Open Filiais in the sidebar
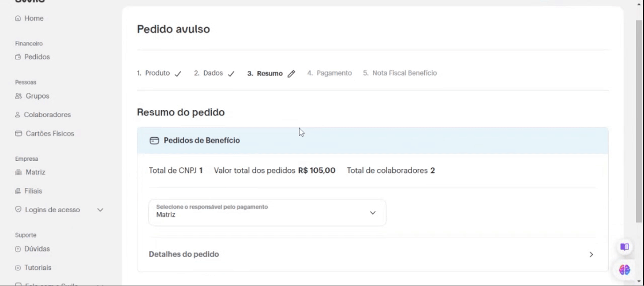The width and height of the screenshot is (644, 286). click(x=28, y=191)
